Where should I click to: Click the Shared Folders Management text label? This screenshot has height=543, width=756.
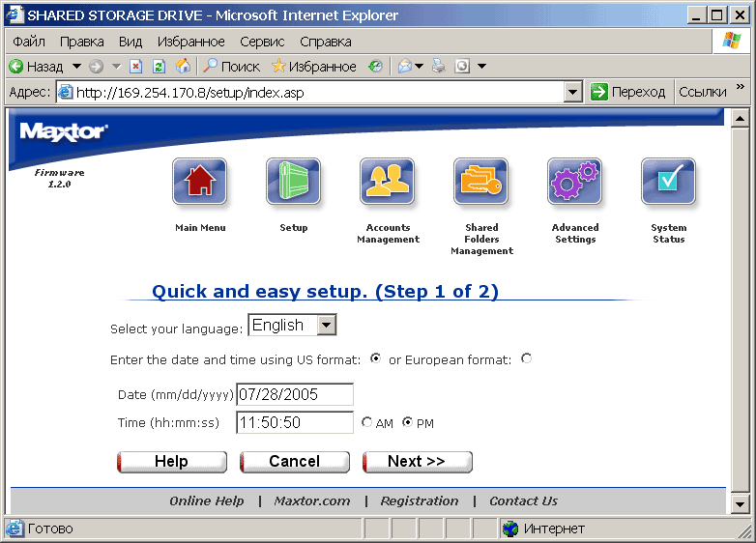pos(481,239)
